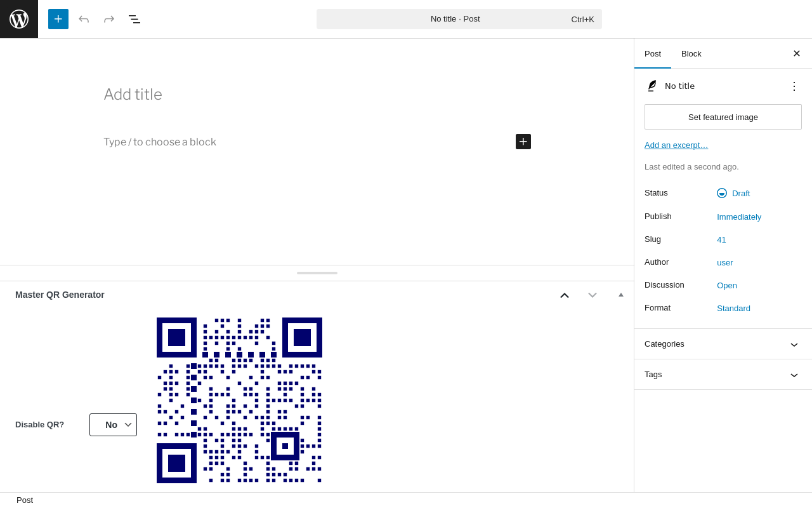The width and height of the screenshot is (812, 508).
Task: Open the post actions three-dot menu
Action: coord(794,86)
